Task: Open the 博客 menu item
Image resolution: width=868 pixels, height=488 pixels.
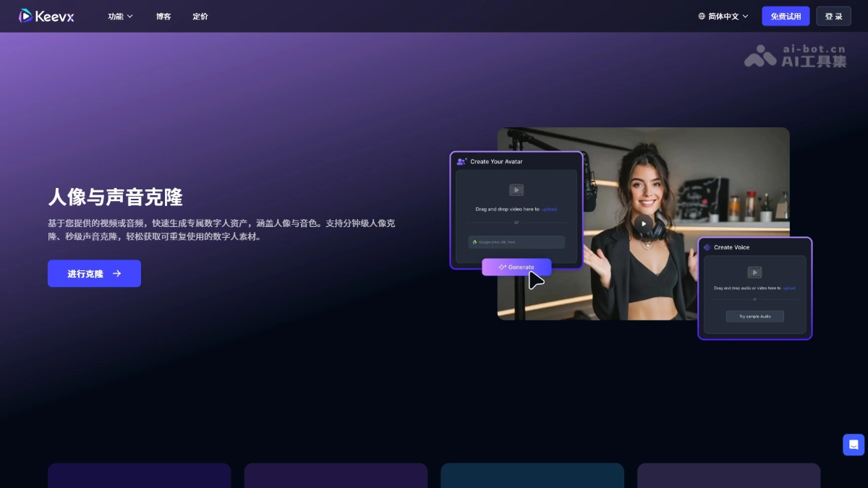Action: (x=163, y=16)
